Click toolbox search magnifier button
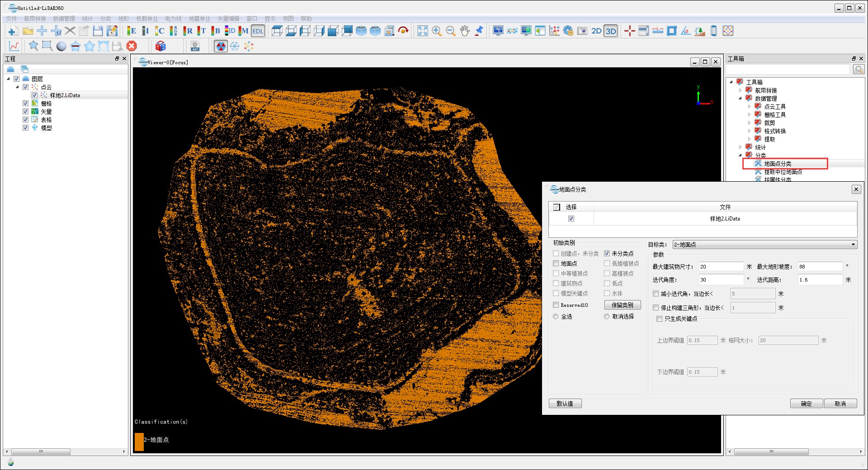The image size is (868, 470). (859, 69)
